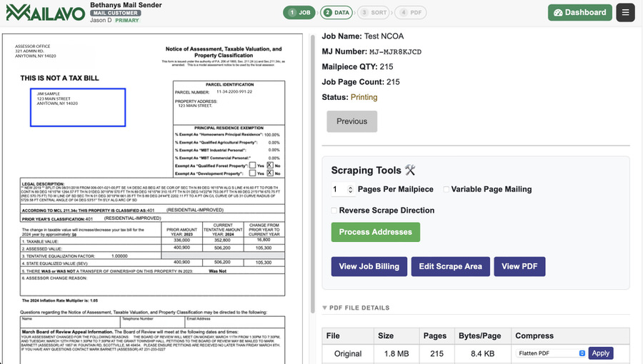The width and height of the screenshot is (643, 364).
Task: Go to step 2 DATA
Action: pyautogui.click(x=337, y=13)
